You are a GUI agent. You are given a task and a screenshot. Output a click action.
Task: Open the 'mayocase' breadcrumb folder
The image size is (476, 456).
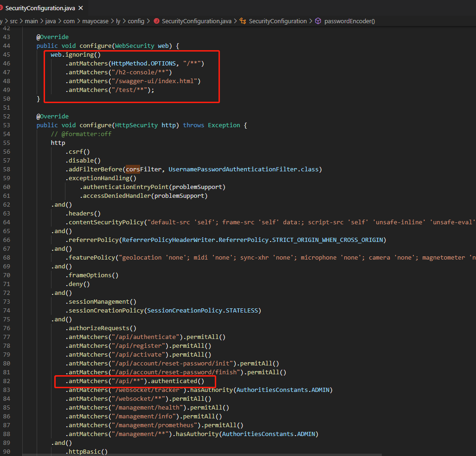(95, 21)
